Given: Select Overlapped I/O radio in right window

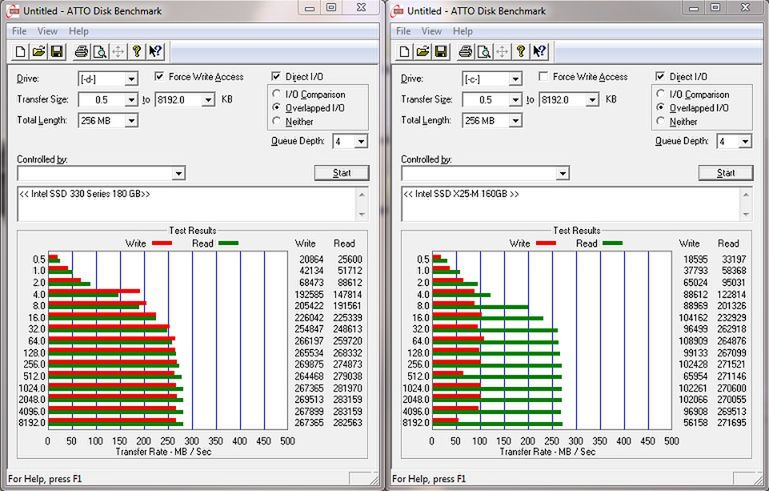Looking at the screenshot, I should 661,107.
